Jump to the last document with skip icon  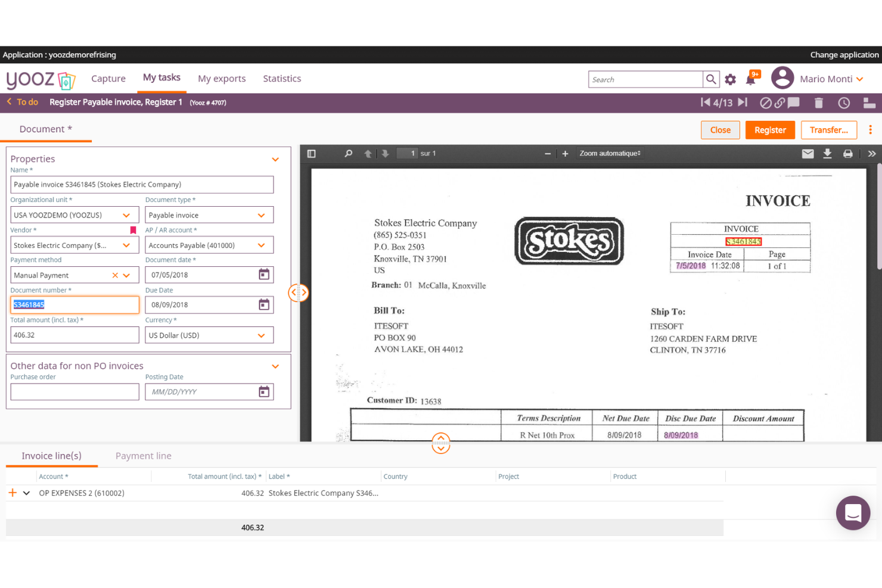(x=742, y=102)
